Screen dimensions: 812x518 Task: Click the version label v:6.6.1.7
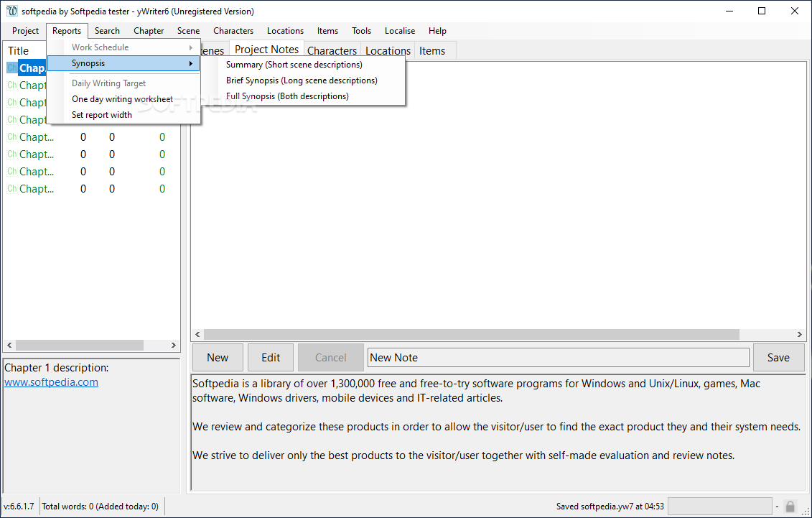click(x=19, y=506)
